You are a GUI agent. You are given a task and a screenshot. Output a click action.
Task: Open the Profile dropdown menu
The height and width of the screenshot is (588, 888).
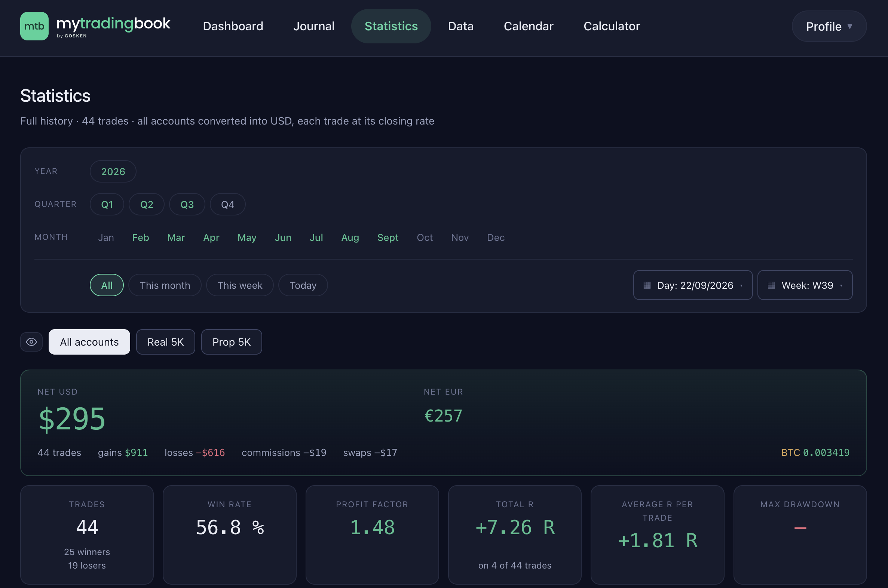click(829, 26)
